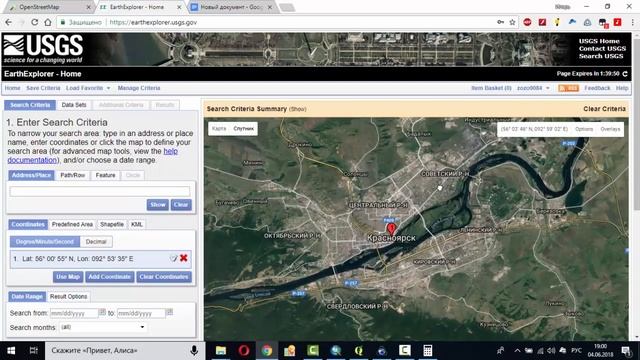Open the Item Basket link
This screenshot has height=360, width=640.
pos(491,88)
